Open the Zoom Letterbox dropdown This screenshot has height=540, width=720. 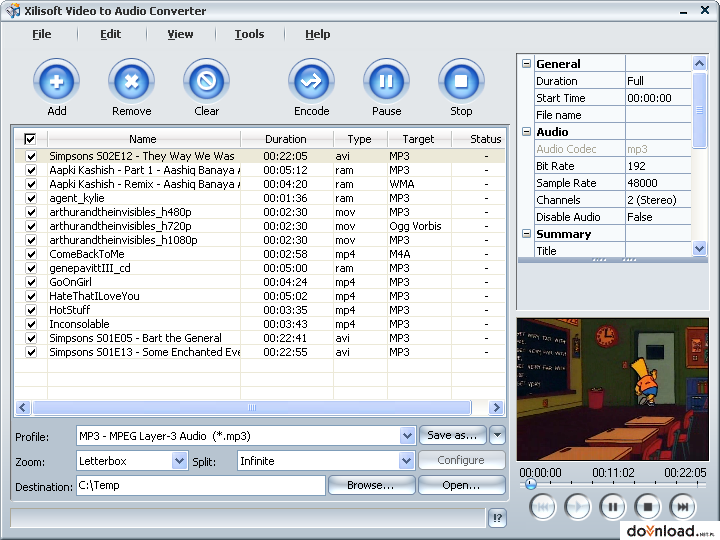179,461
